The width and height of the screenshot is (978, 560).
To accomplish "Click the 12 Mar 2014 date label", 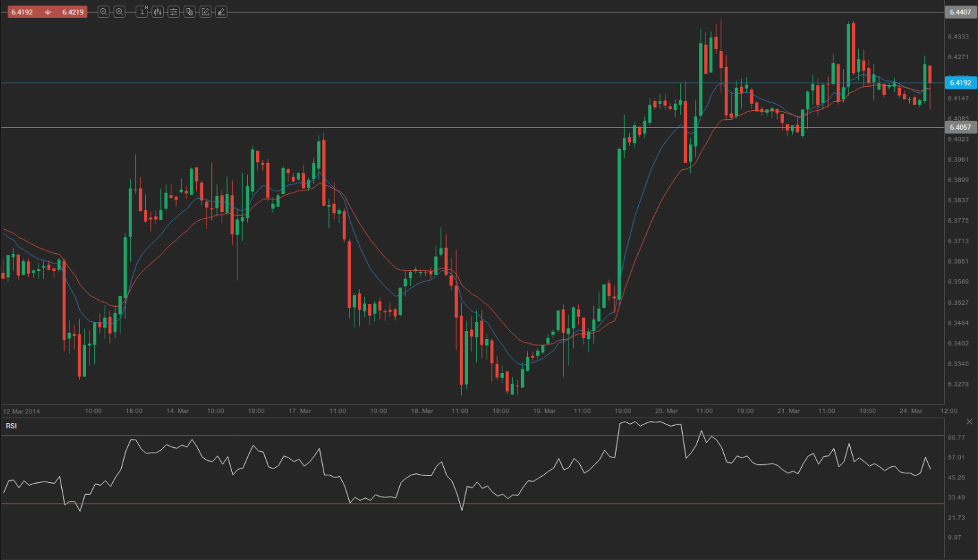I will [22, 411].
